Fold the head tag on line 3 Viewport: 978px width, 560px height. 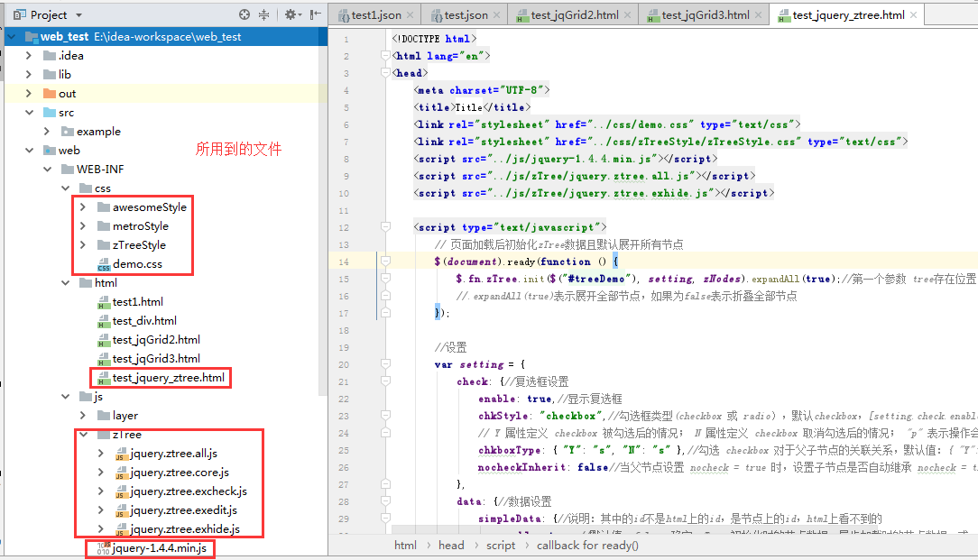385,73
